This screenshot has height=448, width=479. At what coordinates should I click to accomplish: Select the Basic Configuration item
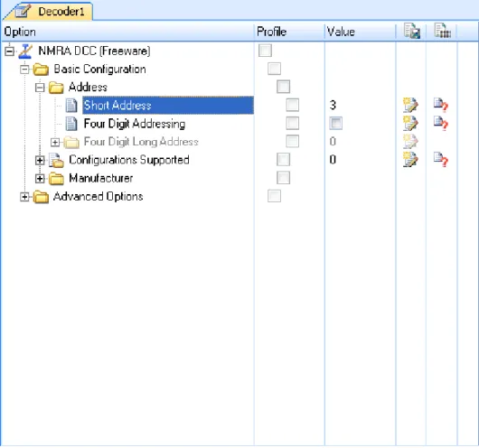coord(99,69)
